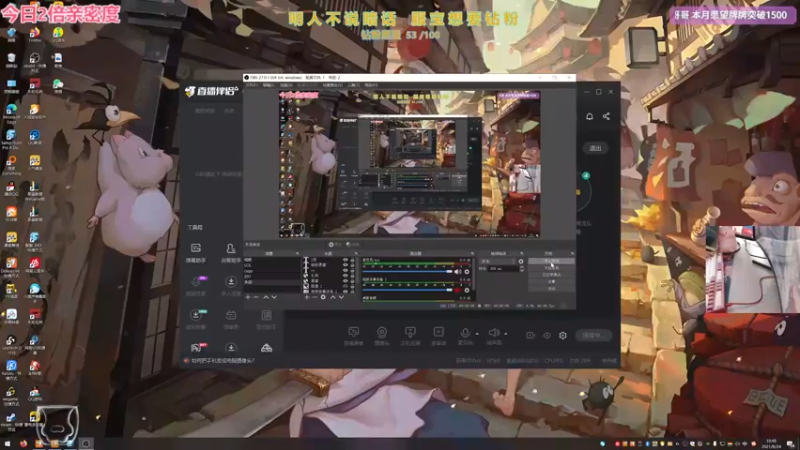Toggle OBS Studio Mode button in Controls
This screenshot has width=800, height=450.
point(552,274)
